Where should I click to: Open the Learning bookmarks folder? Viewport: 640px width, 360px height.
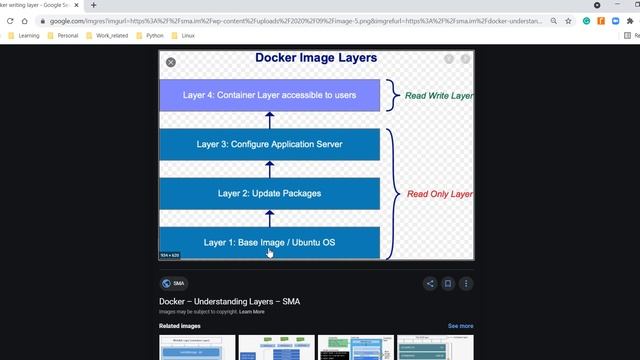click(24, 36)
